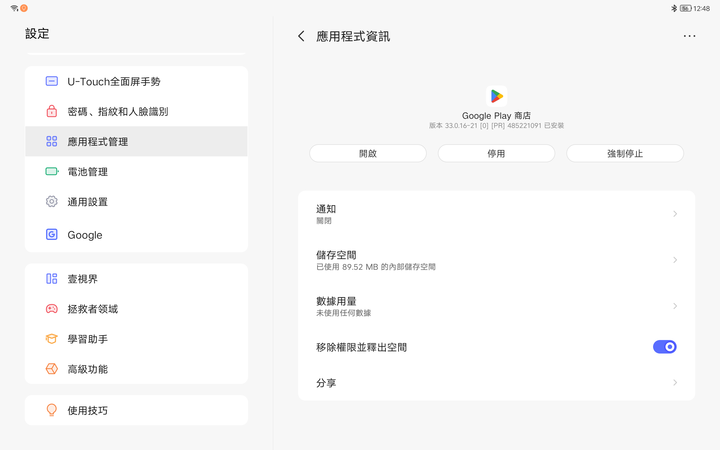The height and width of the screenshot is (450, 720).
Task: Click the 未使用任何數據 text
Action: [x=343, y=313]
